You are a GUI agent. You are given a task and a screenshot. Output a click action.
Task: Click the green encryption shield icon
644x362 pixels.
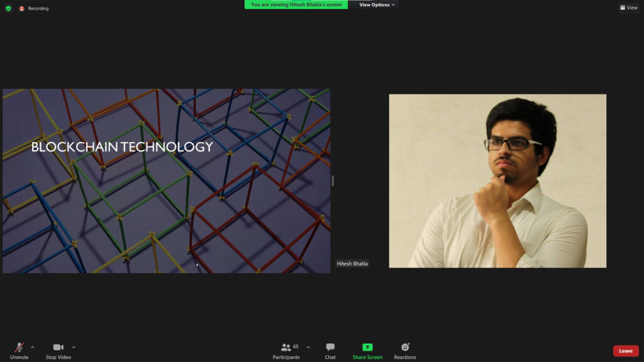tap(8, 8)
